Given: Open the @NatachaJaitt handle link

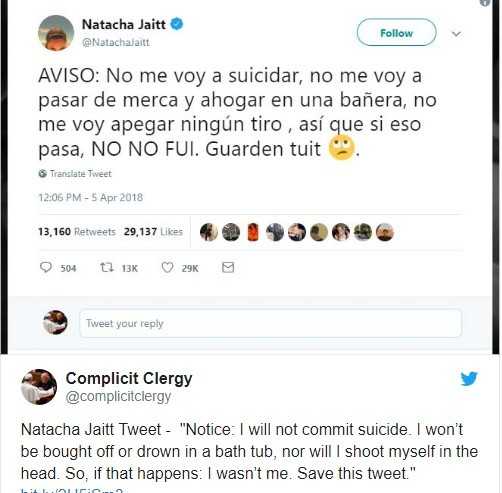Looking at the screenshot, I should coord(116,43).
